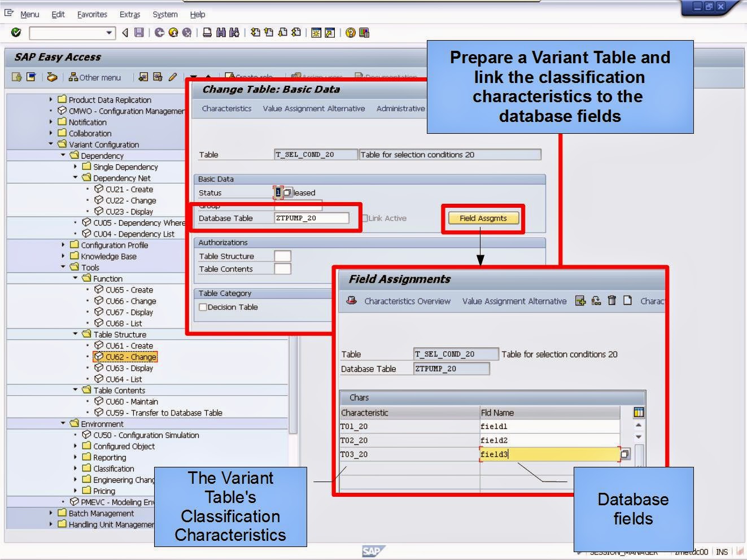The width and height of the screenshot is (747, 560).
Task: Collapse the Dependency Net folder
Action: click(x=75, y=178)
